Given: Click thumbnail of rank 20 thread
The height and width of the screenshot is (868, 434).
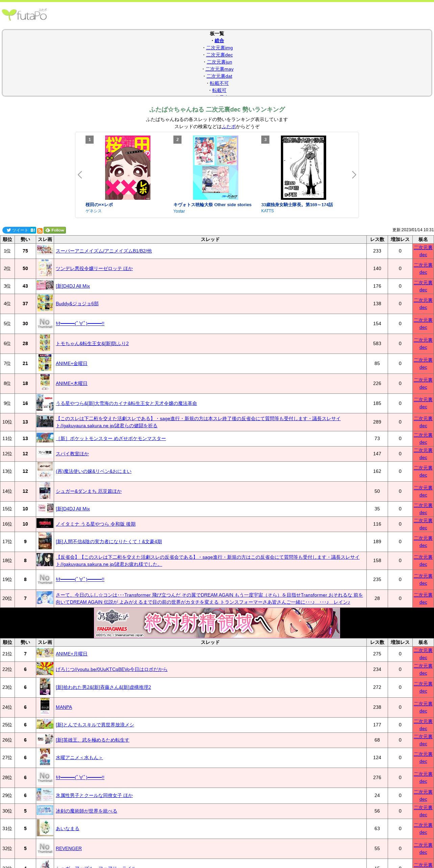Looking at the screenshot, I should tap(45, 598).
